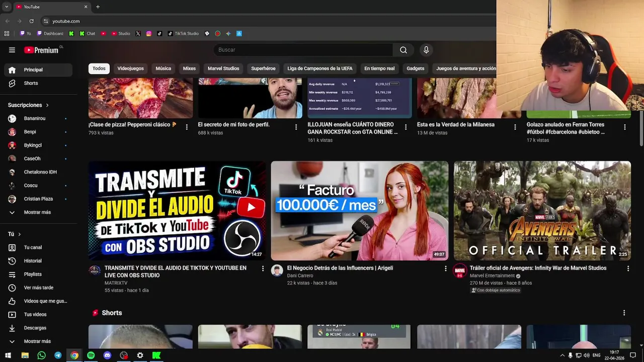The height and width of the screenshot is (362, 644).
Task: Expand the Tú section chevron
Action: tap(20, 234)
